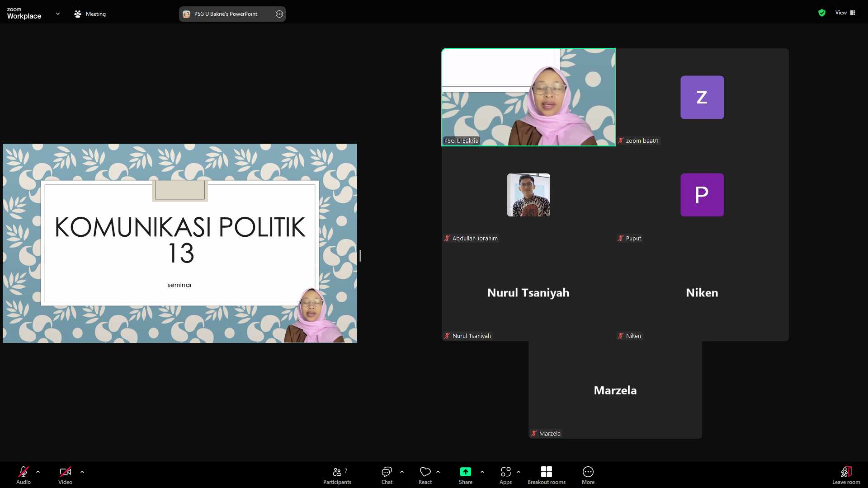This screenshot has width=868, height=488.
Task: Open the More options menu
Action: pyautogui.click(x=588, y=475)
